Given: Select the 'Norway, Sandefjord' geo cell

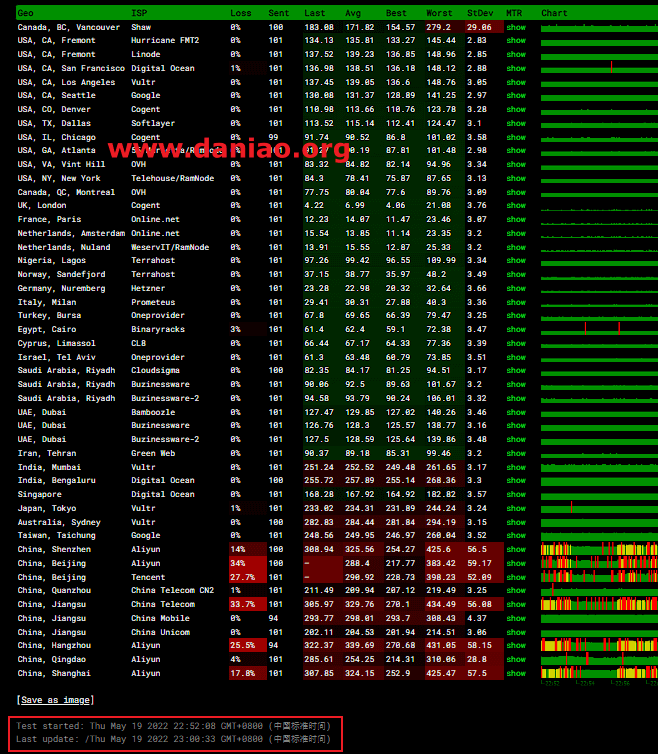Looking at the screenshot, I should coord(61,274).
